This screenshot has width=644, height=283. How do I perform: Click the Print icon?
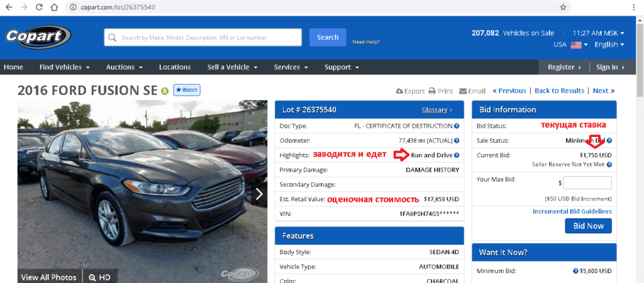tap(432, 91)
